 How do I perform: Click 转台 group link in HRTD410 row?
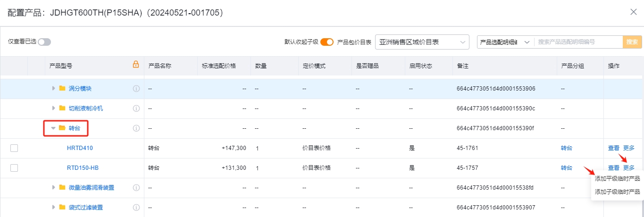pyautogui.click(x=566, y=148)
